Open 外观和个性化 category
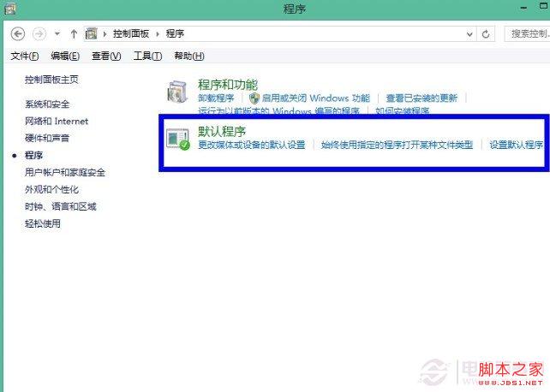Image resolution: width=550 pixels, height=392 pixels. click(x=51, y=189)
